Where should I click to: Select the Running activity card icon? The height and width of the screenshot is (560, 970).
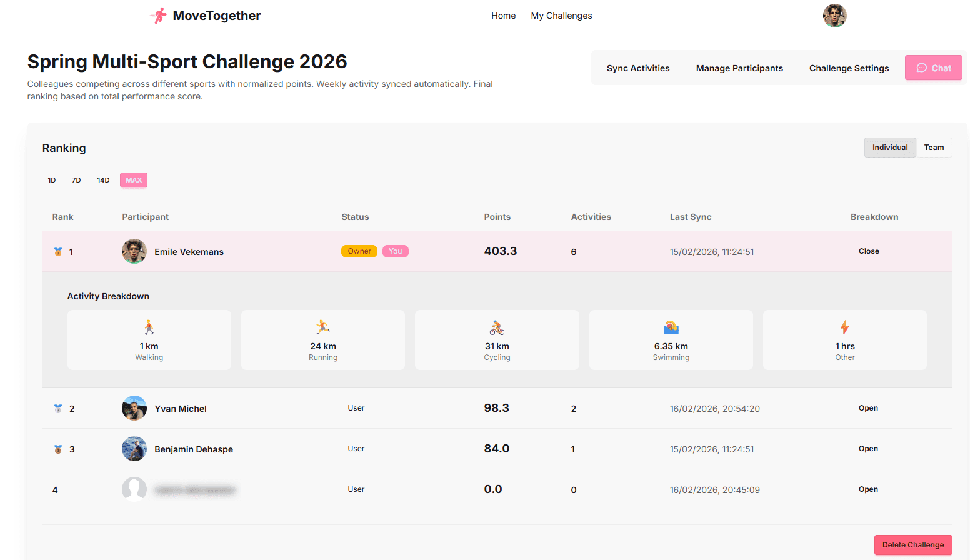[x=322, y=327]
